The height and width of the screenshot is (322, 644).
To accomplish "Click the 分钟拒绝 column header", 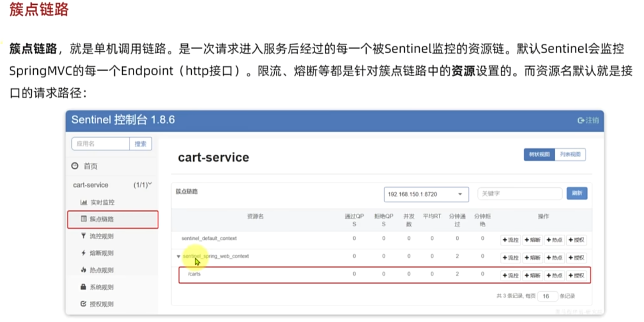I will [482, 220].
